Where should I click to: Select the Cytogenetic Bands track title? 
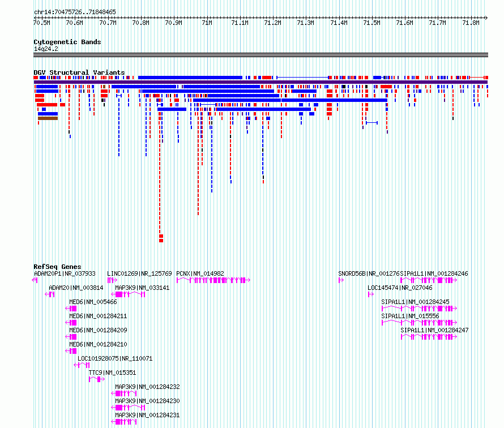[67, 42]
